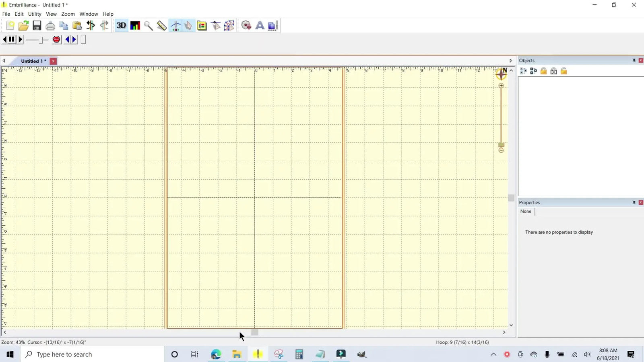
Task: Select the magnifying glass zoom tool
Action: tap(148, 26)
